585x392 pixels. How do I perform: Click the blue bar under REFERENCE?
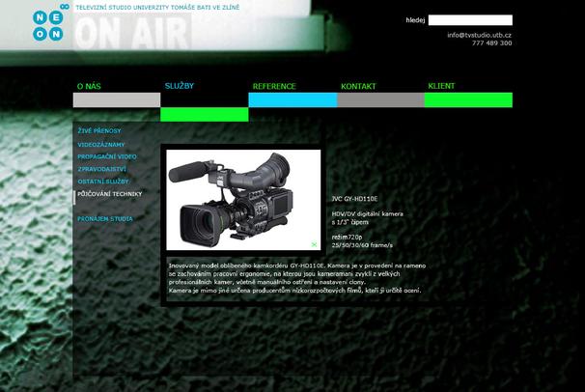(292, 99)
